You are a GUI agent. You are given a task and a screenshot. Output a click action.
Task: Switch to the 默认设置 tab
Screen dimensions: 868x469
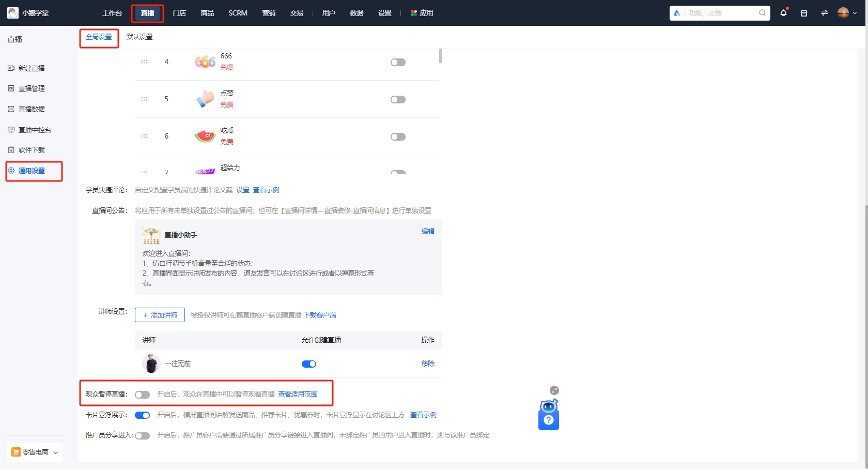[x=138, y=37]
